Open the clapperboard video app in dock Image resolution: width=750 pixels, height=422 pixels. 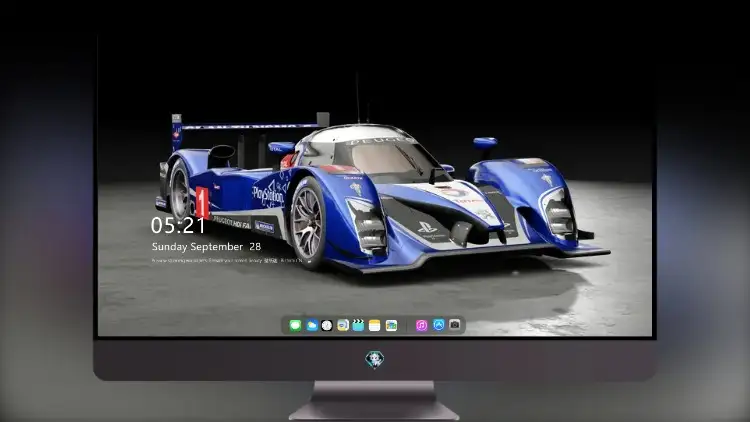[x=358, y=325]
